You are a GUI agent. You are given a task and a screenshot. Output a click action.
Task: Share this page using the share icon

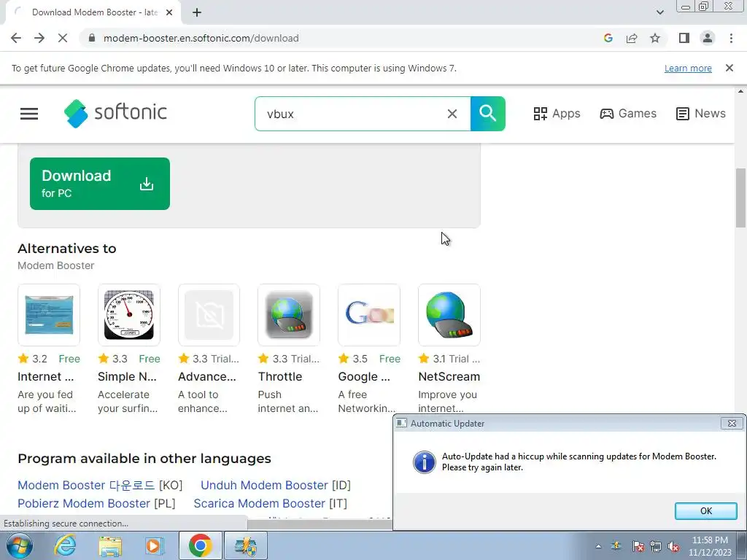632,38
